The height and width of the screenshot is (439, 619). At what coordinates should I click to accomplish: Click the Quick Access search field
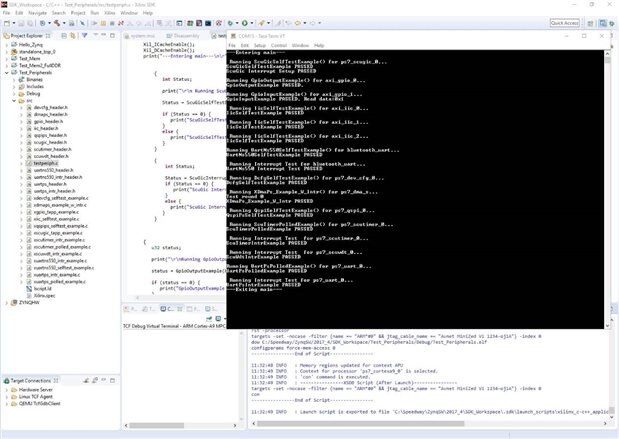click(x=590, y=22)
